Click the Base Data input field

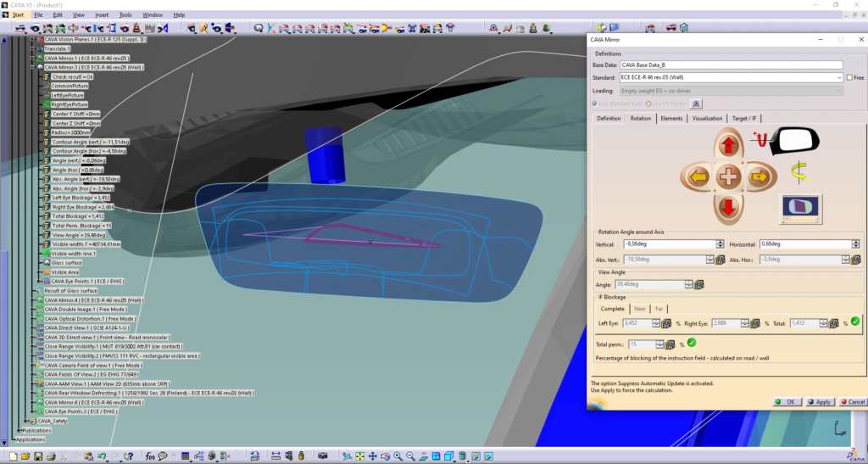point(732,65)
